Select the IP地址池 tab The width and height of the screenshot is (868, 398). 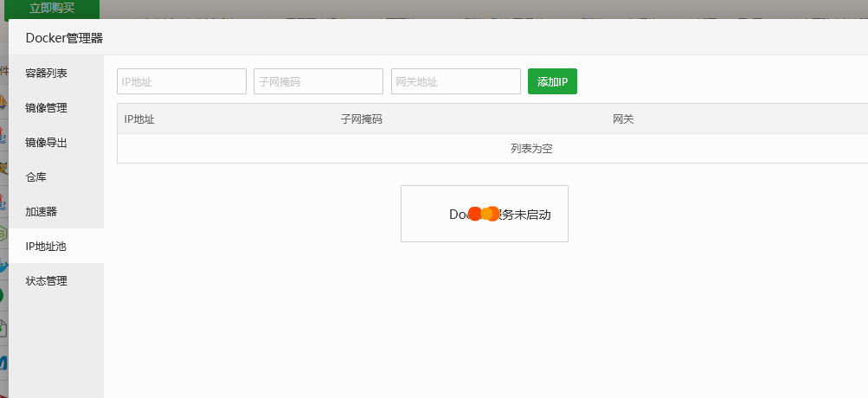pos(56,247)
